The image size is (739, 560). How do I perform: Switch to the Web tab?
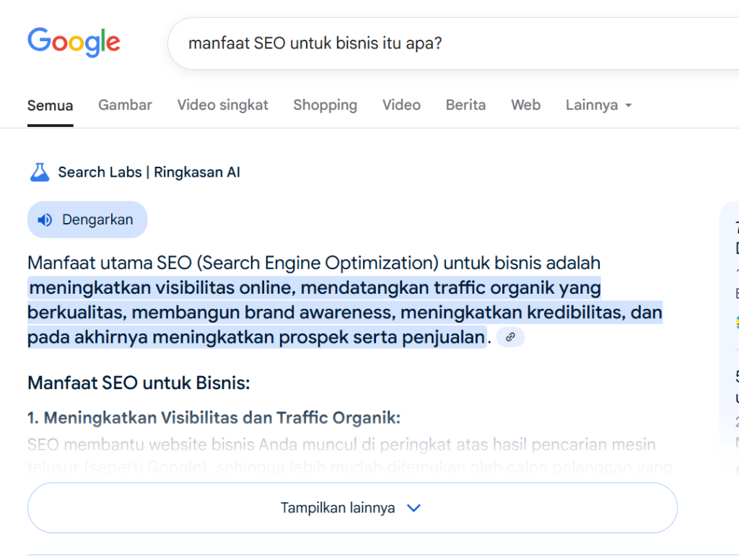[x=525, y=105]
